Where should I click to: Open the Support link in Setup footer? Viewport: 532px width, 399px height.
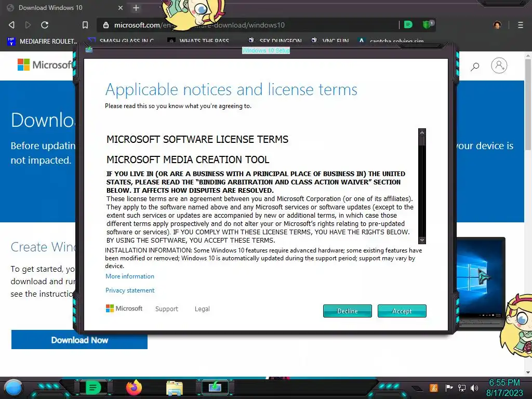click(167, 309)
